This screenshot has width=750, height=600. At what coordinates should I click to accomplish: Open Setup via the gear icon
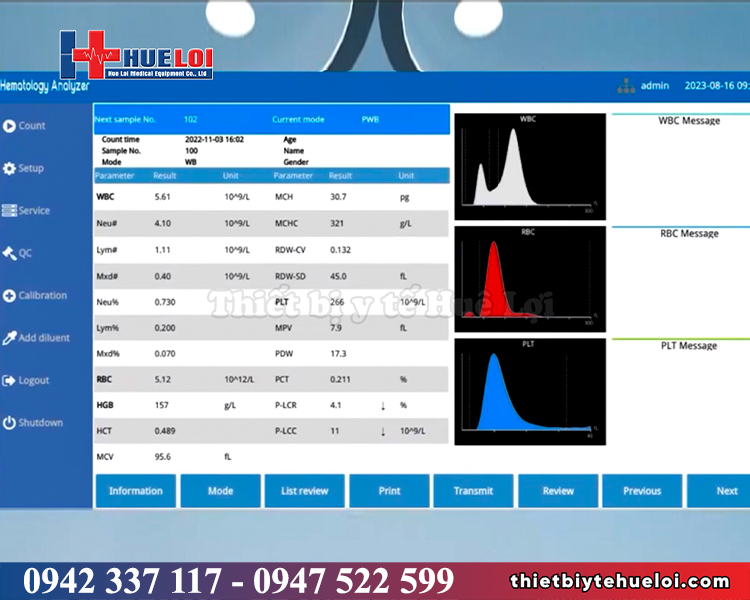[x=9, y=169]
